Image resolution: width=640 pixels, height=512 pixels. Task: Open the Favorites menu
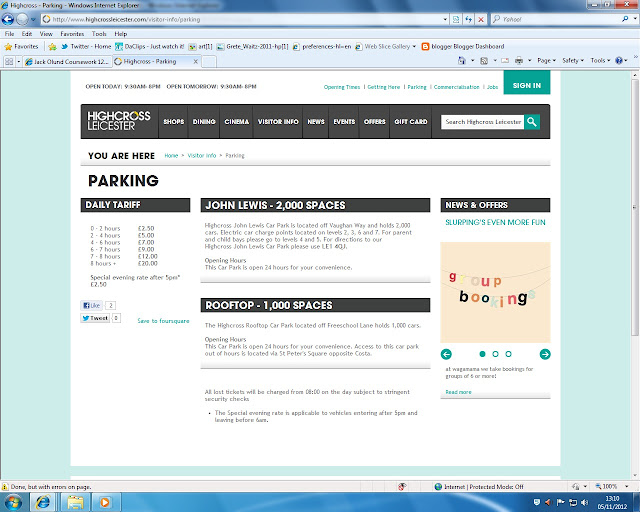72,34
